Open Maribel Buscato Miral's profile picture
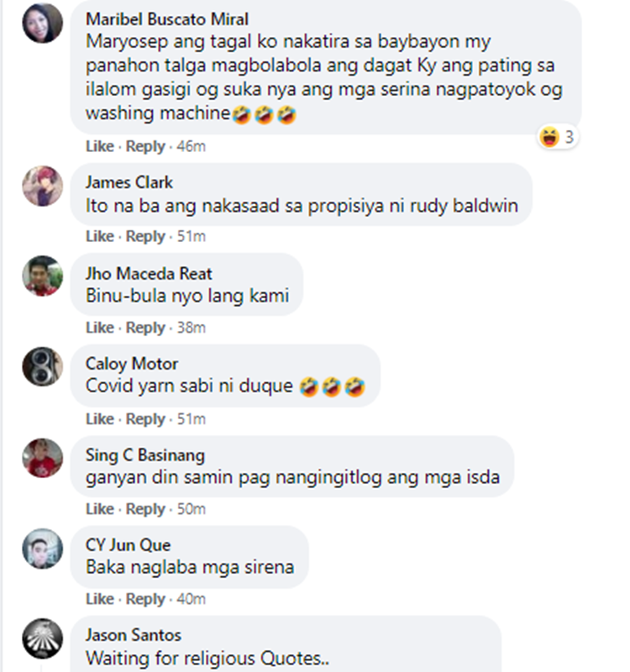This screenshot has height=672, width=630. tap(43, 23)
